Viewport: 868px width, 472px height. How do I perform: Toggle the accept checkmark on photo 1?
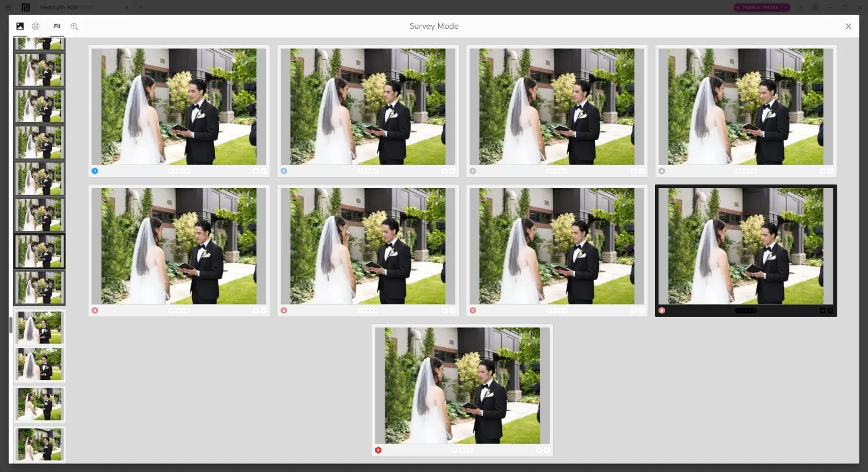[263, 171]
